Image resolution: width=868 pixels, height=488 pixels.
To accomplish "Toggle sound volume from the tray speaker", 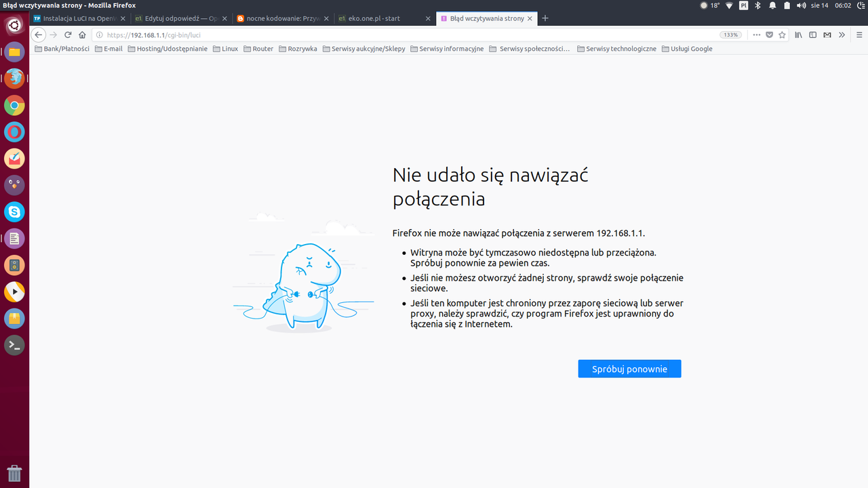I will pyautogui.click(x=801, y=5).
